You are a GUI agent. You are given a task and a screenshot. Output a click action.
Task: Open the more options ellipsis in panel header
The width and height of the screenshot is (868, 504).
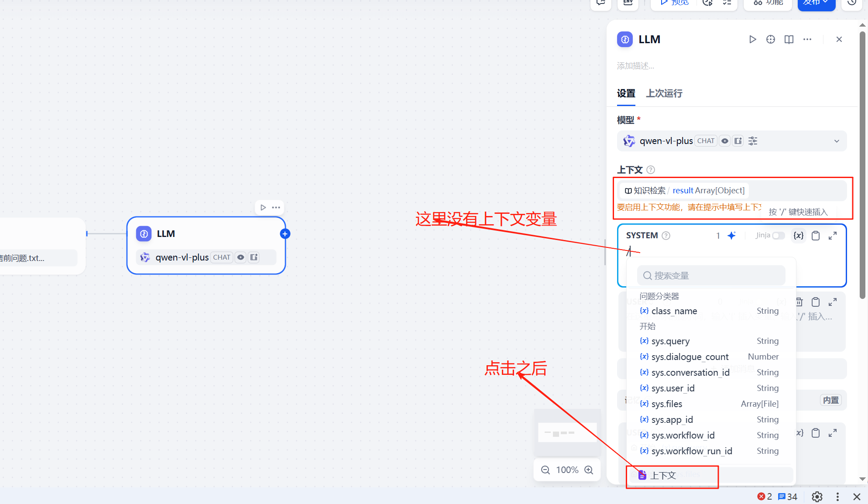(807, 40)
